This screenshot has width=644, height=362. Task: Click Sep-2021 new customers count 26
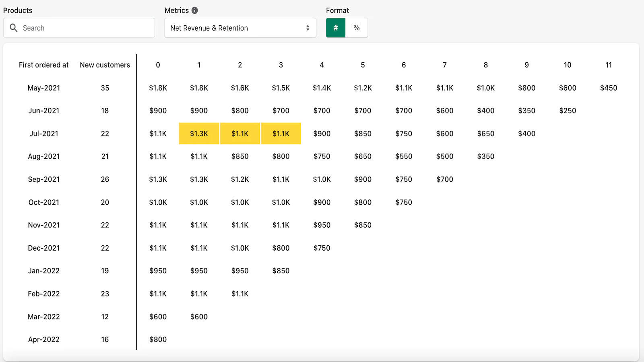(x=105, y=179)
